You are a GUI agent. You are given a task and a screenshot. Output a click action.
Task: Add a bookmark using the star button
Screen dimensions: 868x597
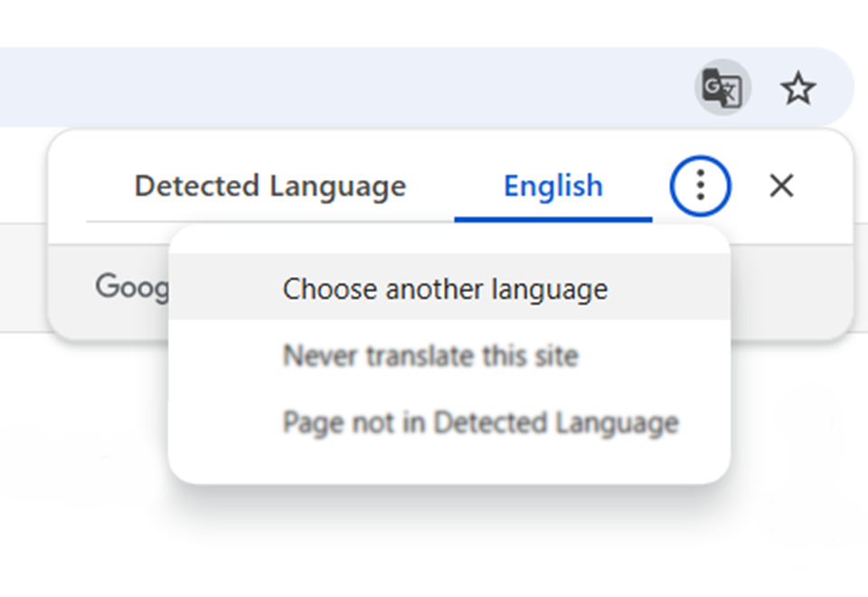click(797, 89)
